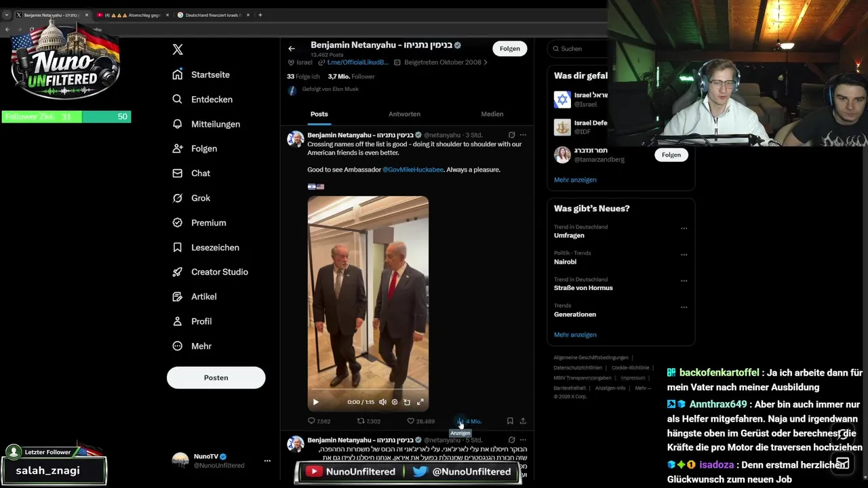
Task: Open Entdecken in the sidebar
Action: 203,99
